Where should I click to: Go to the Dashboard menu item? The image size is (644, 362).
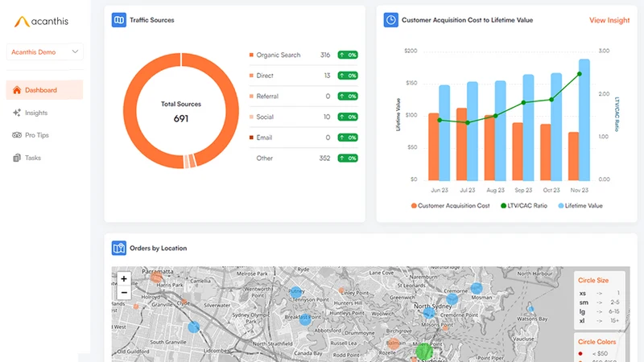coord(44,90)
